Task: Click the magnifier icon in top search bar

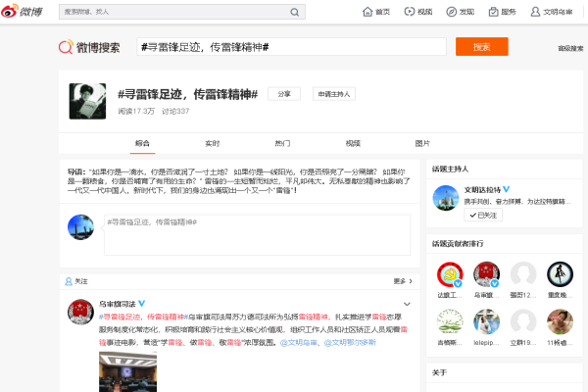Action: point(295,12)
